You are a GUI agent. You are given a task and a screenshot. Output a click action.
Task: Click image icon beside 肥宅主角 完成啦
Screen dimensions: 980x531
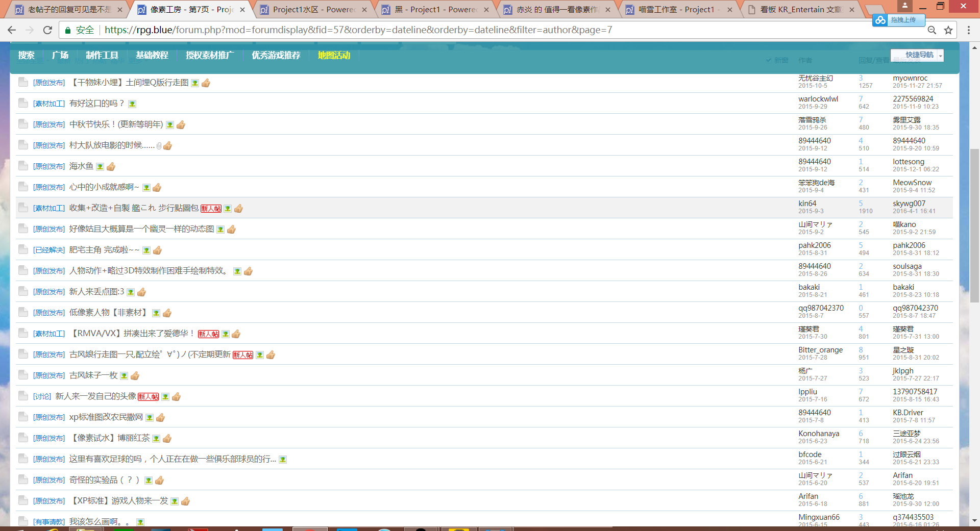coord(146,250)
